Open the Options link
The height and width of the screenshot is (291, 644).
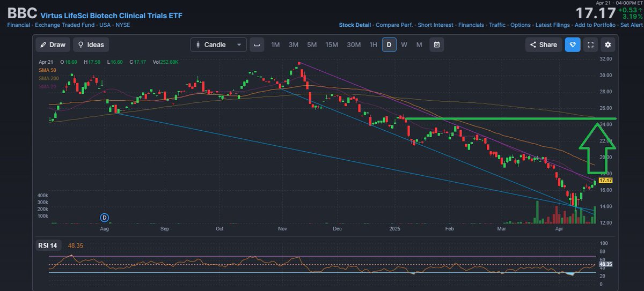click(x=521, y=25)
